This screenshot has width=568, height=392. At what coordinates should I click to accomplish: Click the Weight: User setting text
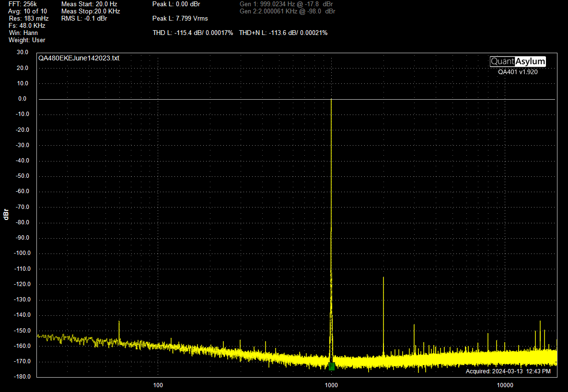pos(27,40)
